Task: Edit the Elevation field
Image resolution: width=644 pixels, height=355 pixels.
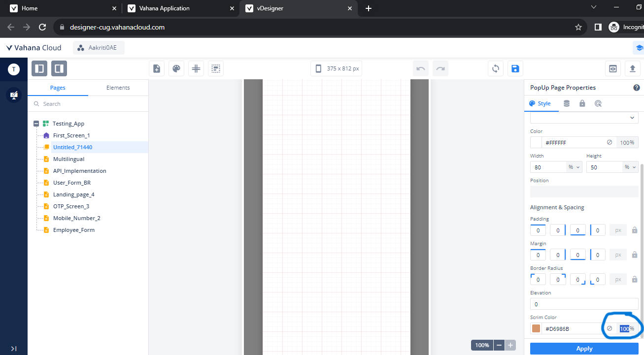Action: pos(584,304)
